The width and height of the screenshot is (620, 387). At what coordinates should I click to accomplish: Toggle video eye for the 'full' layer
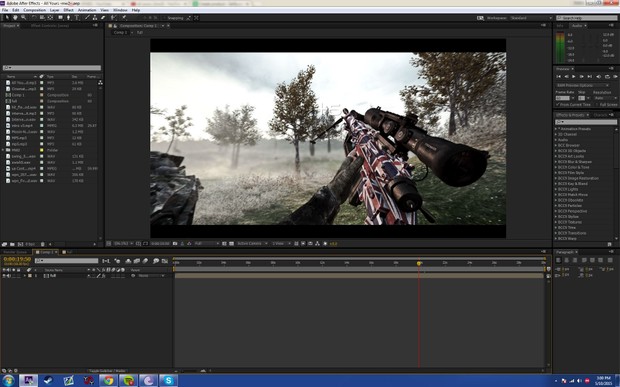pyautogui.click(x=4, y=276)
